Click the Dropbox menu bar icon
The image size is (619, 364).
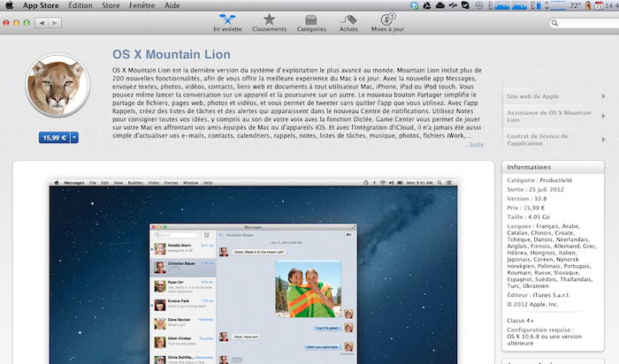(414, 5)
